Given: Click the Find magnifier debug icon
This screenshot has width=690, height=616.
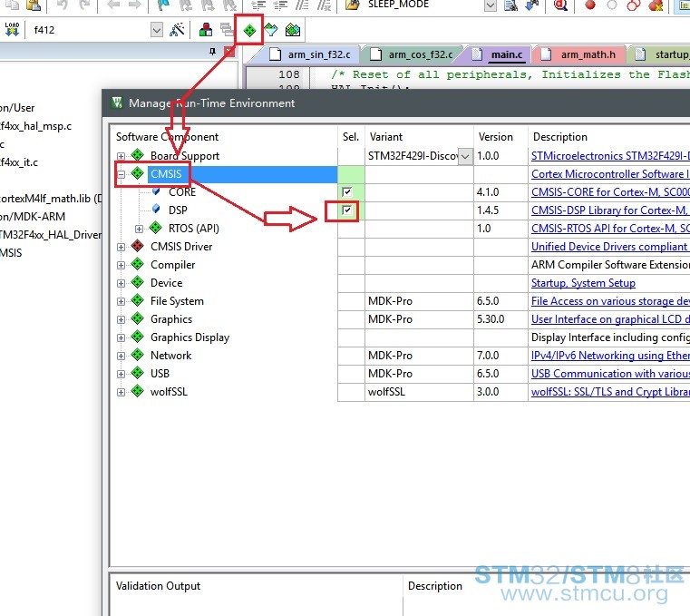Looking at the screenshot, I should click(x=560, y=5).
